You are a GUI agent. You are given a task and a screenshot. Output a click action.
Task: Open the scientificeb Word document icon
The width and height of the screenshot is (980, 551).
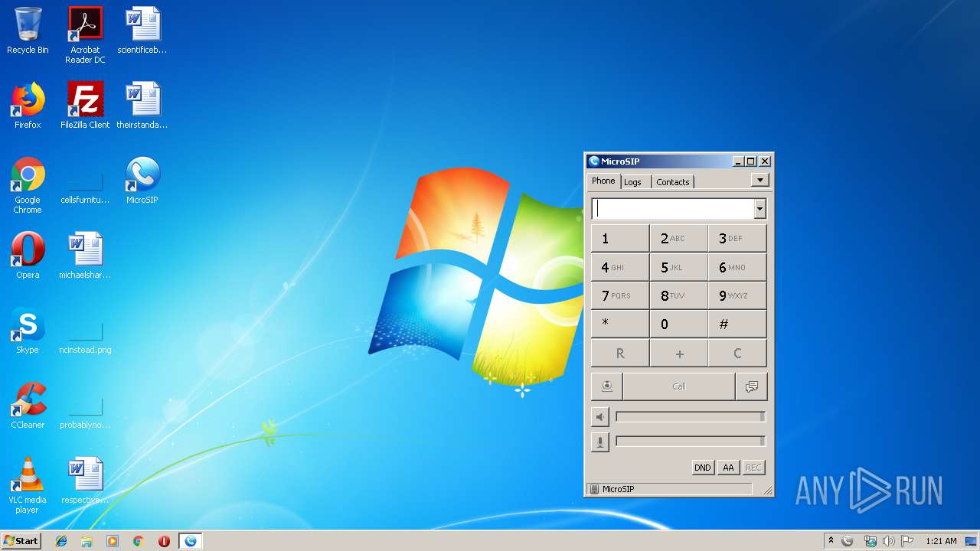click(x=142, y=31)
